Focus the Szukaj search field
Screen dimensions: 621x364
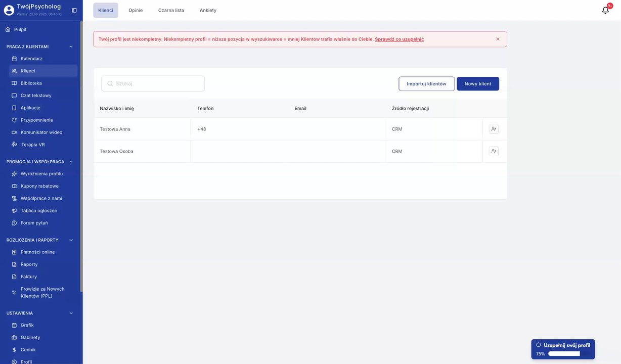(153, 83)
